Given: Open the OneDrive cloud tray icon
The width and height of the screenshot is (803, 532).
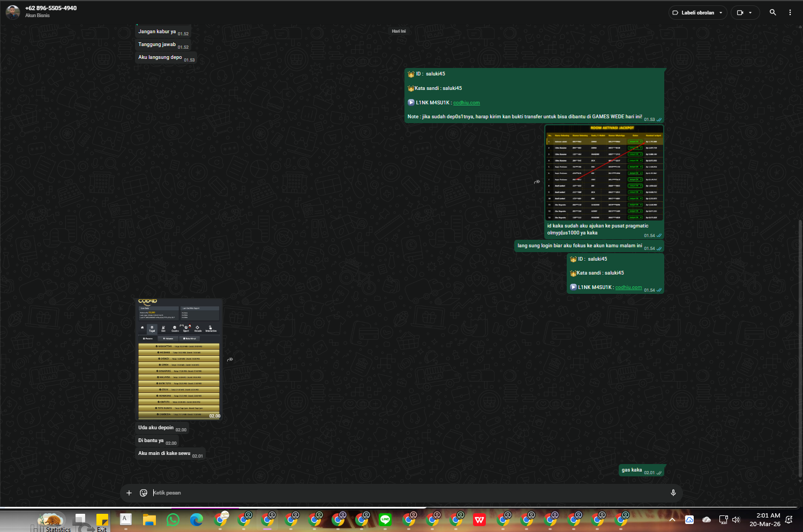Looking at the screenshot, I should tap(707, 520).
